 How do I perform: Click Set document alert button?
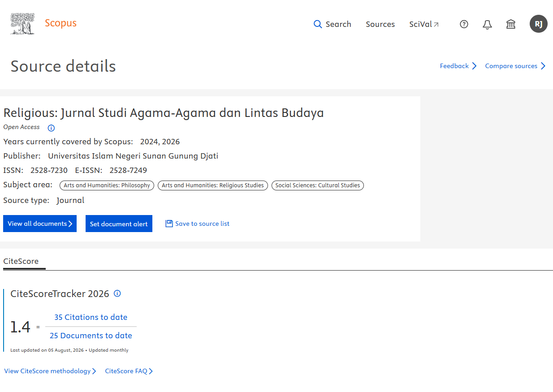click(x=119, y=224)
